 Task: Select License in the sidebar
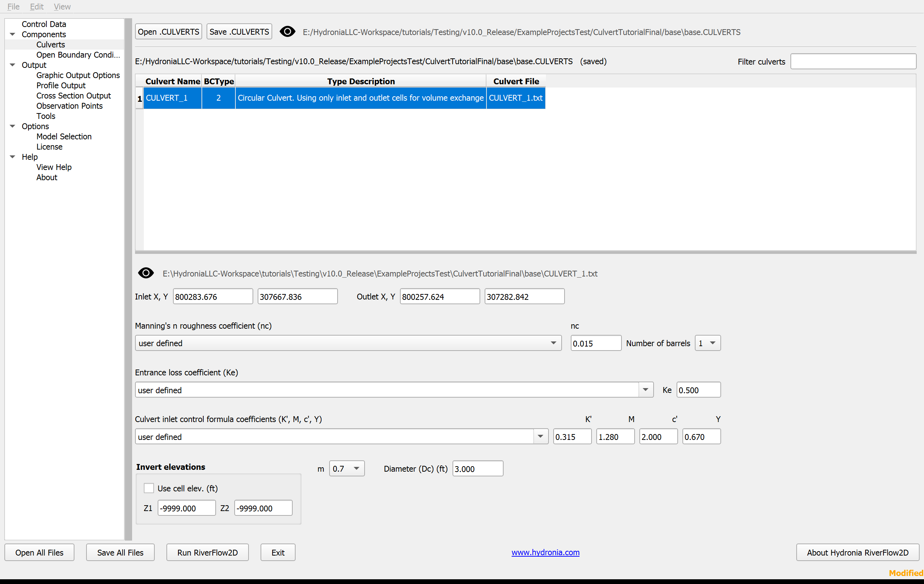(x=49, y=147)
